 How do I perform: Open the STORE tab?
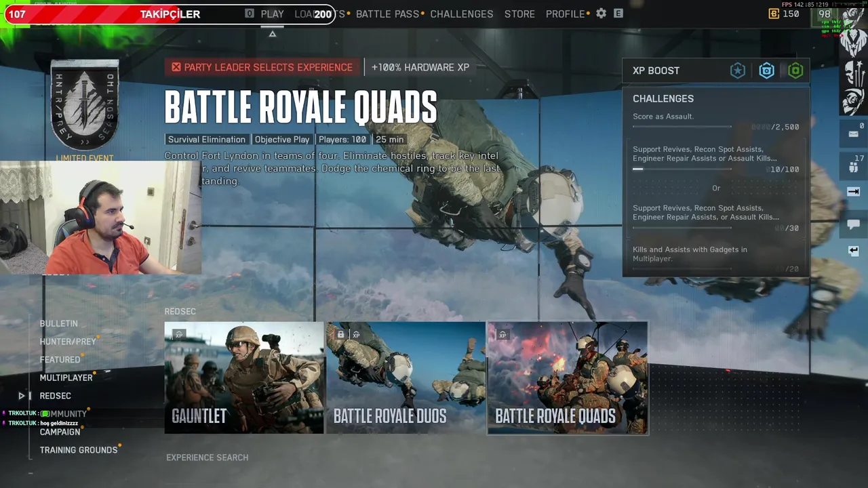pos(519,14)
